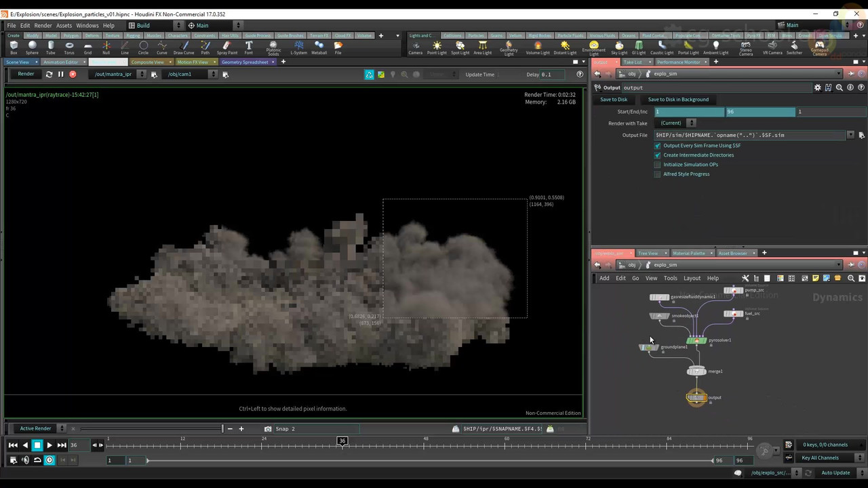Click the Output File path field
This screenshot has height=488, width=868.
pyautogui.click(x=749, y=135)
